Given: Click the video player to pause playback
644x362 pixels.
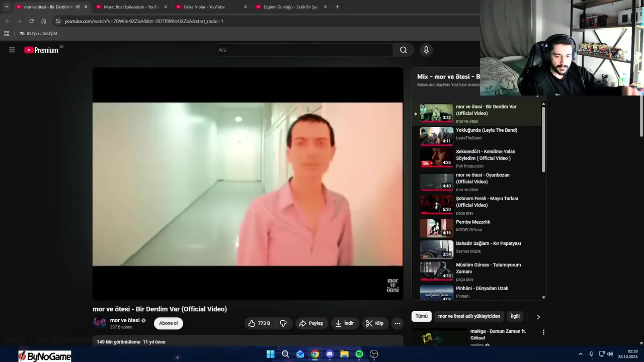Looking at the screenshot, I should pyautogui.click(x=248, y=184).
